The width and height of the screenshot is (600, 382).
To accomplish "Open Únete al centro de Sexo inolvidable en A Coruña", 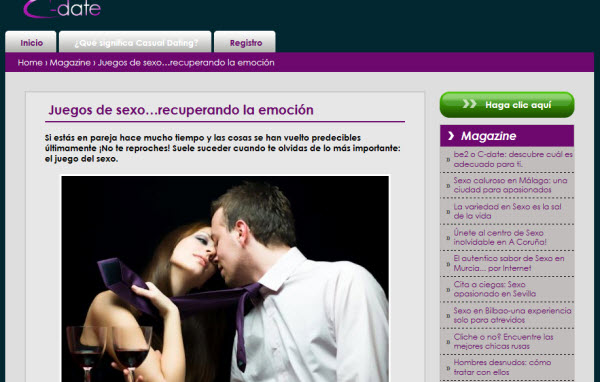I will tap(500, 237).
